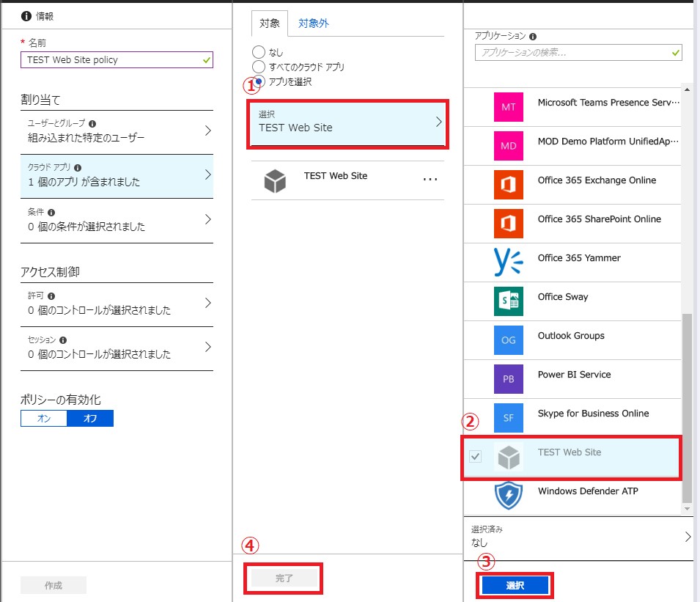Select Power BI Service text
The height and width of the screenshot is (602, 700).
tap(574, 375)
